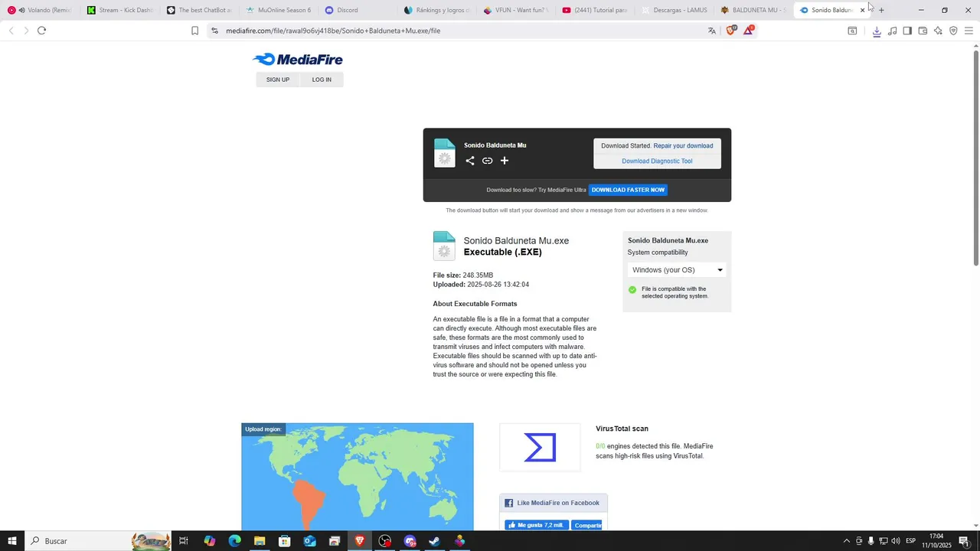Image resolution: width=980 pixels, height=551 pixels.
Task: Open notification center icon
Action: [964, 541]
